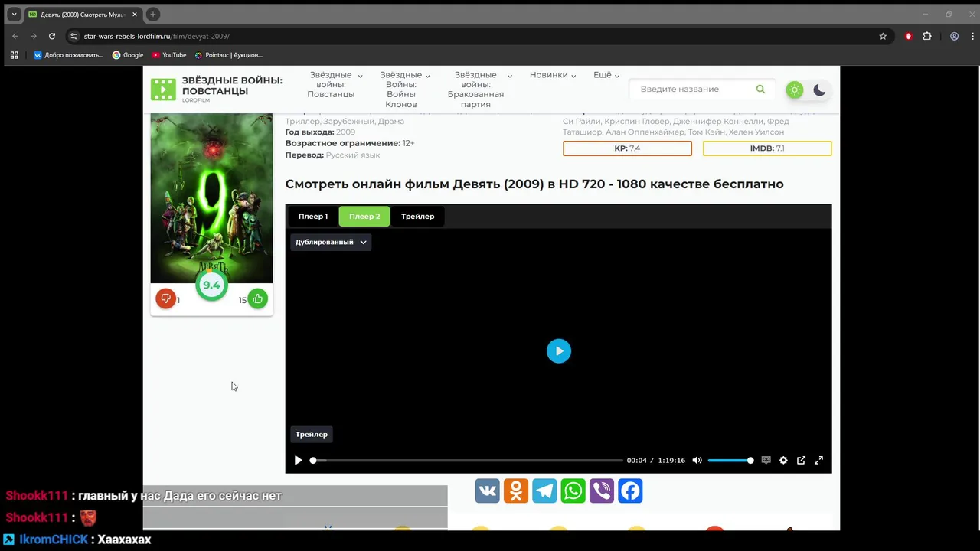Share on WhatsApp icon

tap(573, 491)
